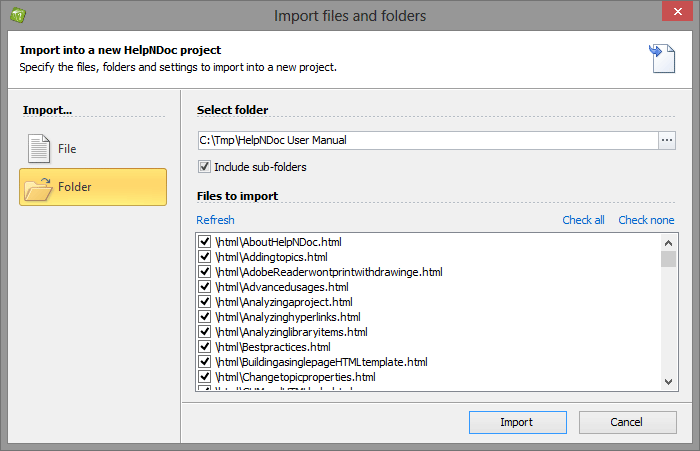The width and height of the screenshot is (700, 451).
Task: Select the \html\Advancedusages.html file name
Action: pyautogui.click(x=282, y=287)
